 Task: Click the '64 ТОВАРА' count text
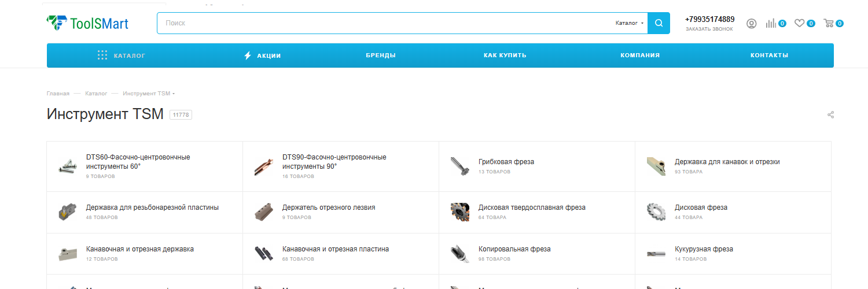pyautogui.click(x=492, y=217)
